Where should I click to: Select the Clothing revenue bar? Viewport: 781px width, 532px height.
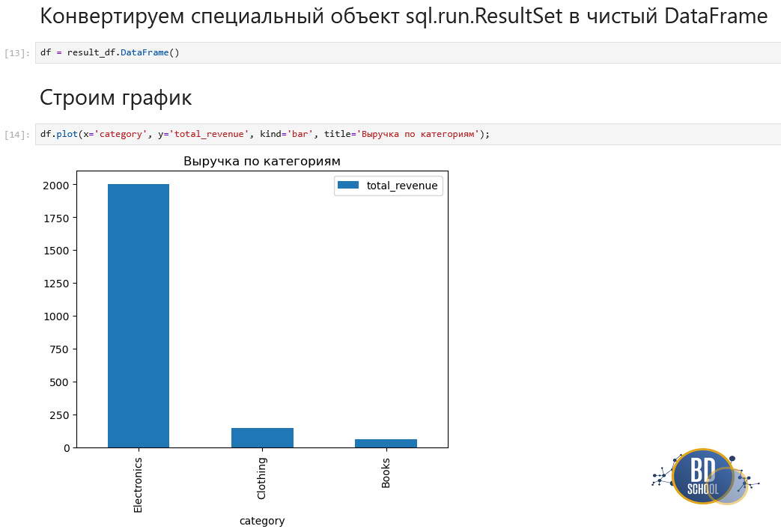pyautogui.click(x=261, y=437)
